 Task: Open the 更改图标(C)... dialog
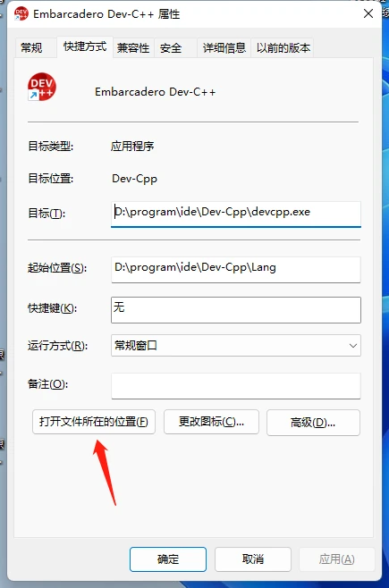211,422
